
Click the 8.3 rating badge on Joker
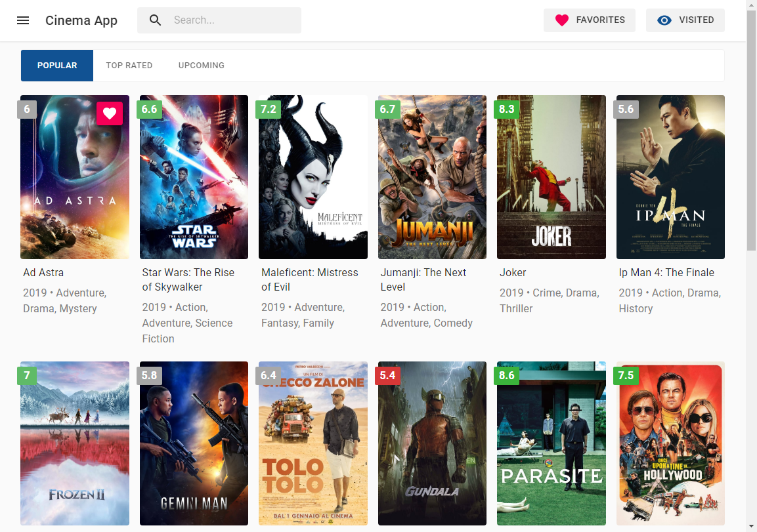[506, 109]
